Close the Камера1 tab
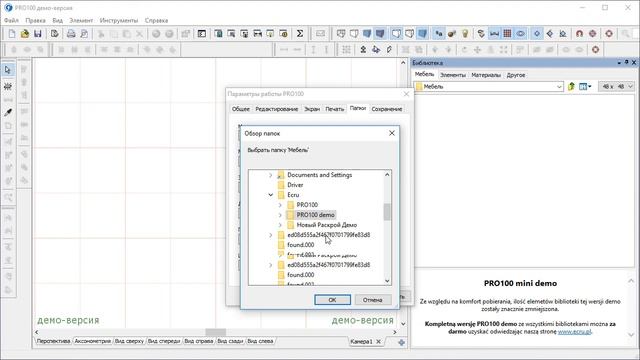The width and height of the screenshot is (640, 360). [378, 342]
